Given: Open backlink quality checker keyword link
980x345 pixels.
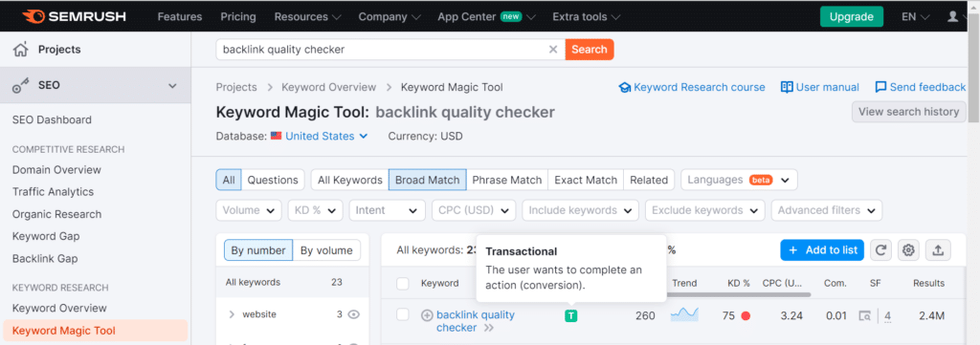Looking at the screenshot, I should 475,321.
